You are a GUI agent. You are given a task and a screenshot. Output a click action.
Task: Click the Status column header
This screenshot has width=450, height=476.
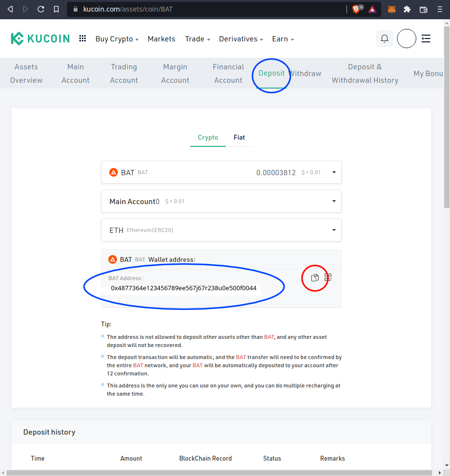coord(272,458)
